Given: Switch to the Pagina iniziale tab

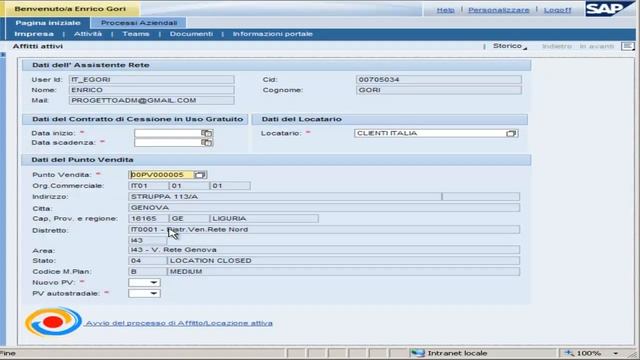Looking at the screenshot, I should 48,23.
